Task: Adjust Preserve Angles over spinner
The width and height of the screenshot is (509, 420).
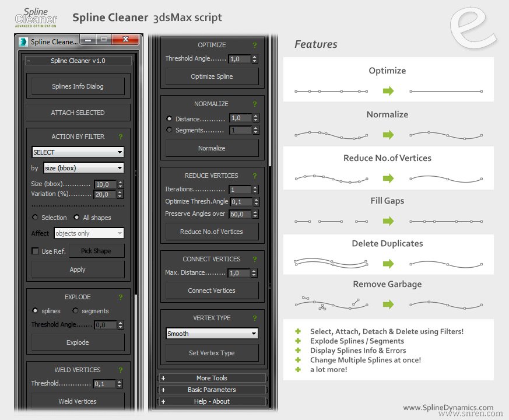Action: pos(255,214)
